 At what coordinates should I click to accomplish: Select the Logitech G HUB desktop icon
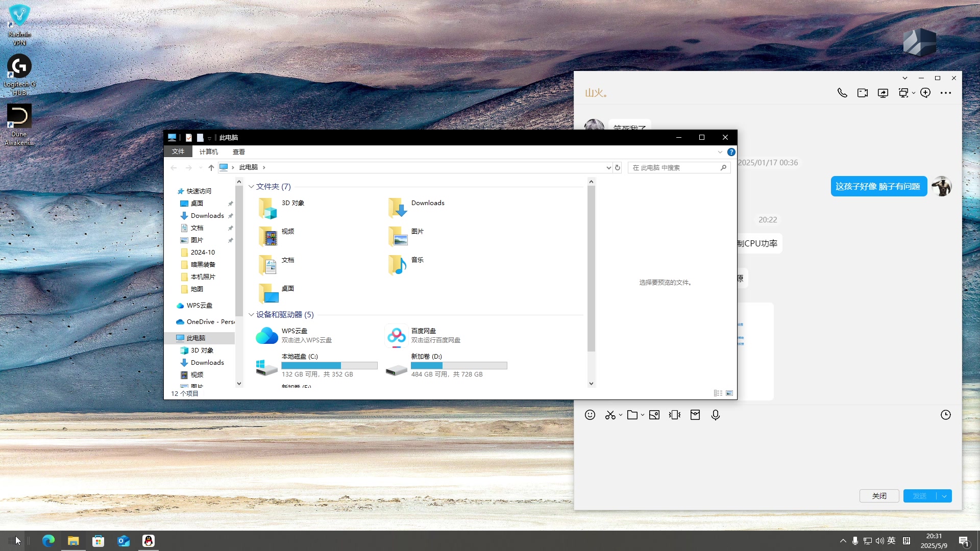[19, 74]
